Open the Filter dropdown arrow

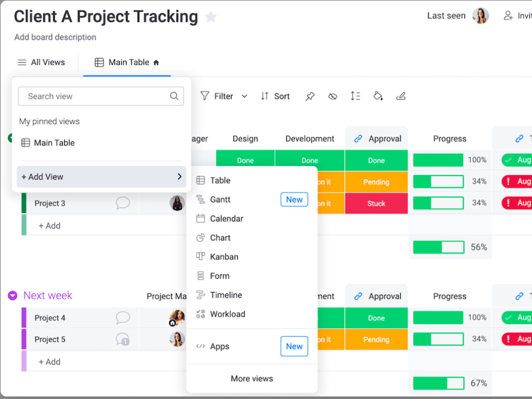244,96
